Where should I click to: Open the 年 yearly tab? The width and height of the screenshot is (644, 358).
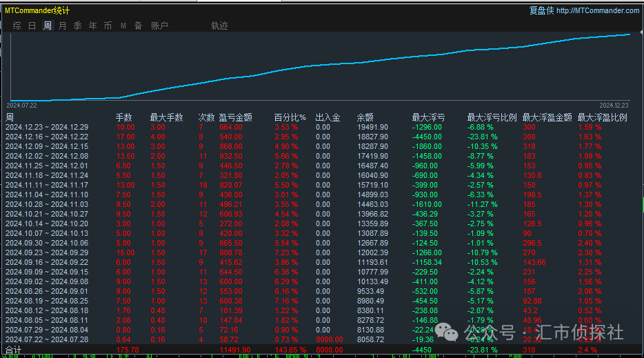[93, 26]
